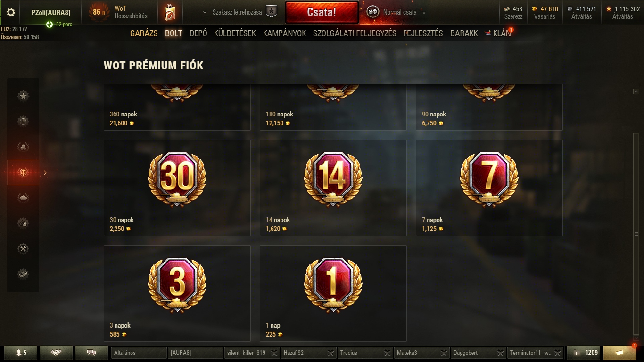Close the silent_killer_619 chat tab
Viewport: 644px width, 362px height.
pos(274,353)
